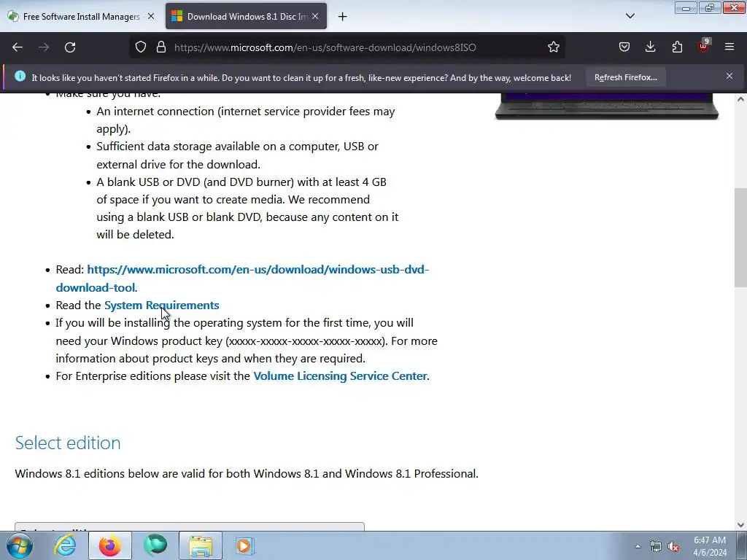Bookmark this page with the star icon

(x=553, y=47)
